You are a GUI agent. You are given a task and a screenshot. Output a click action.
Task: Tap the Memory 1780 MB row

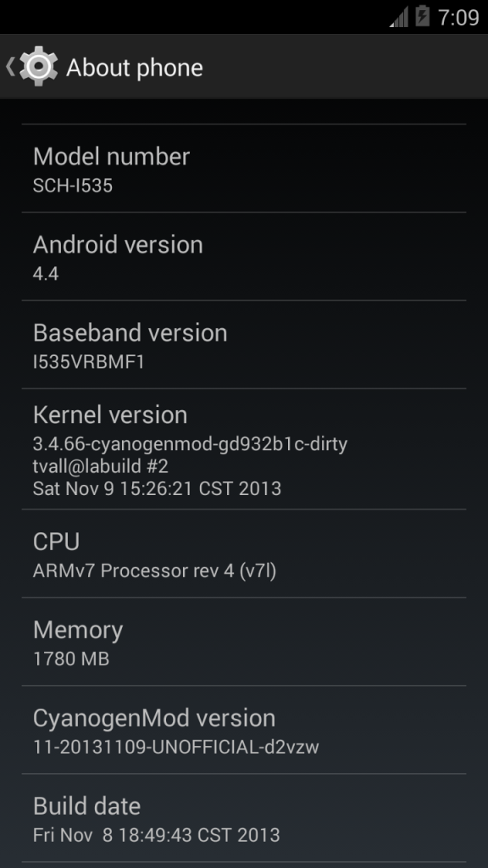coord(244,642)
